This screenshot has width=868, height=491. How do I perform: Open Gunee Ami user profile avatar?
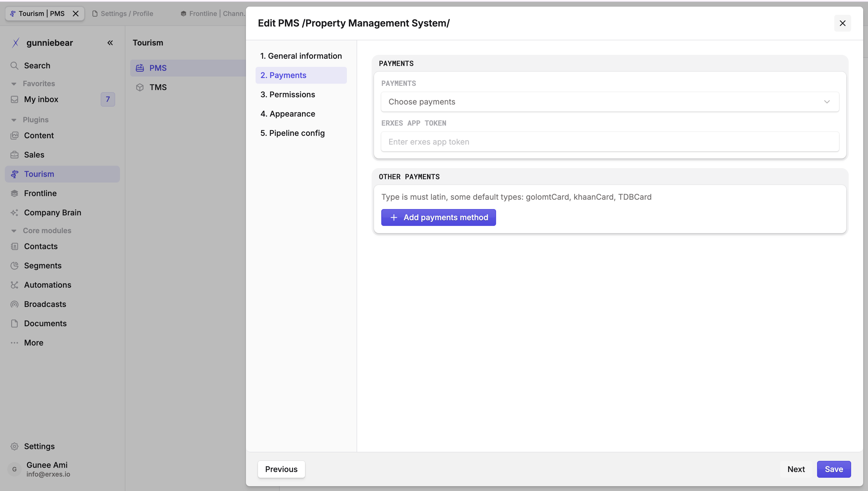click(x=14, y=469)
